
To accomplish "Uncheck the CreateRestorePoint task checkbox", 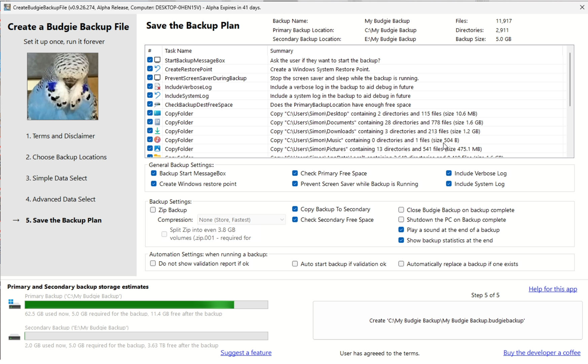I will click(150, 69).
